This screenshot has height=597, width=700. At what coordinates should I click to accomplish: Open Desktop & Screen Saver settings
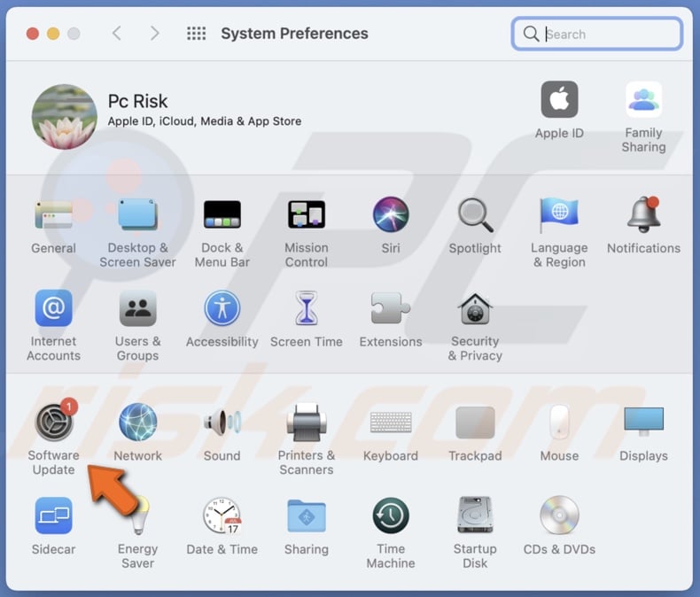point(137,214)
